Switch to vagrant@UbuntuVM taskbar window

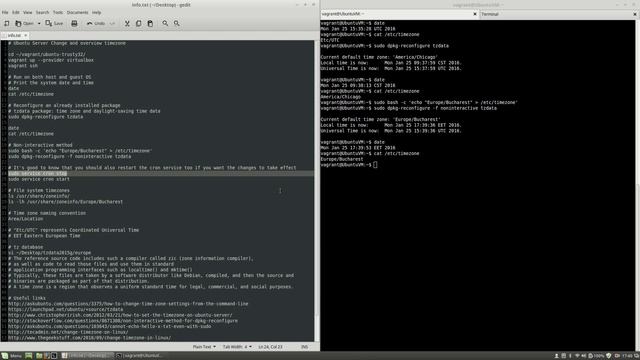[x=141, y=356]
